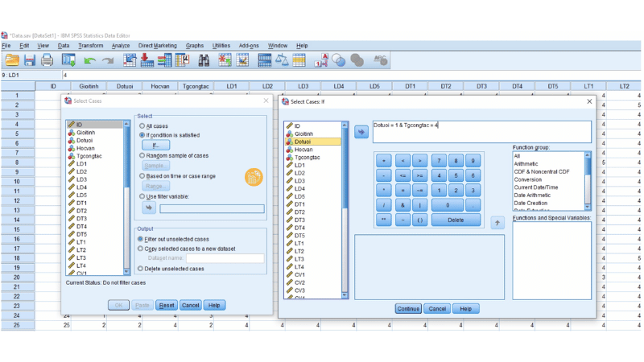Click the Open data document folder icon
Image resolution: width=644 pixels, height=362 pixels.
coord(12,60)
